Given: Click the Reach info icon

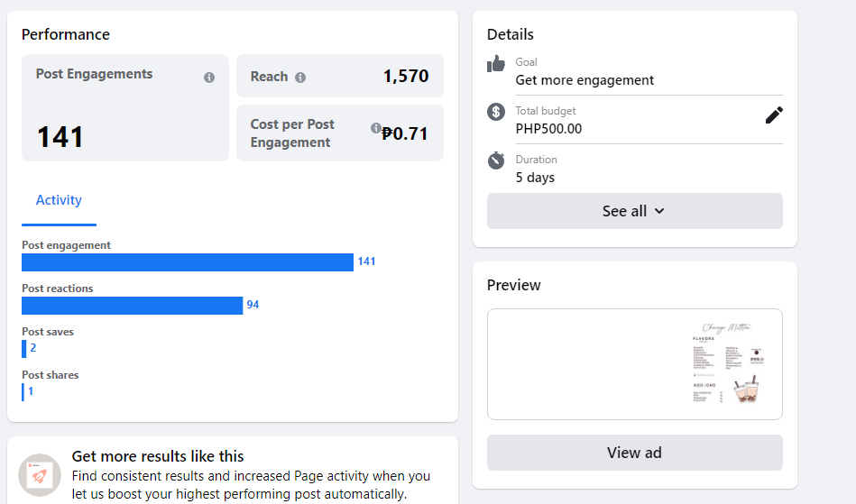Looking at the screenshot, I should [300, 78].
